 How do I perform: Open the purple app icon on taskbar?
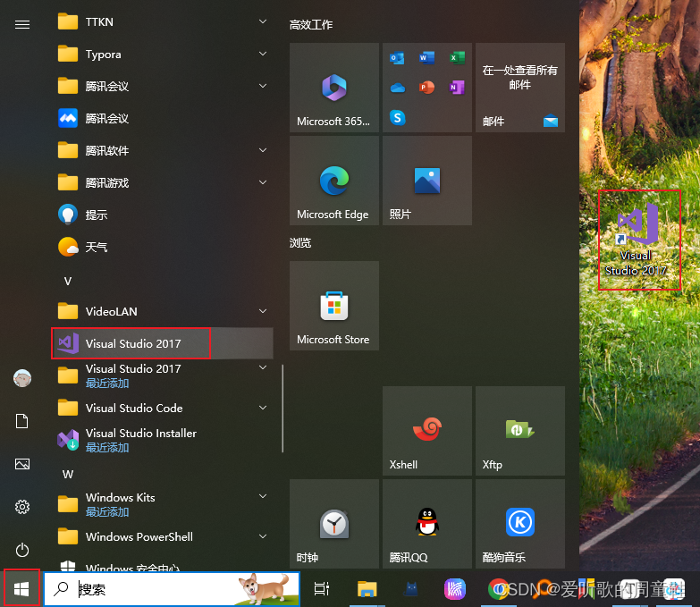point(455,589)
